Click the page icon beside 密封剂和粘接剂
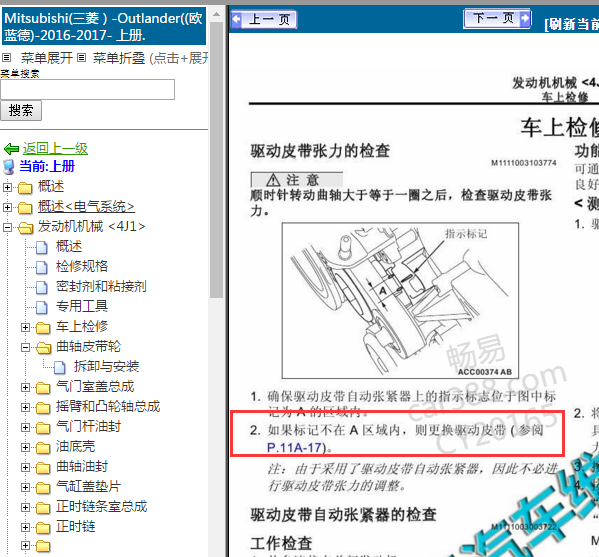Image resolution: width=599 pixels, height=557 pixels. click(x=42, y=287)
